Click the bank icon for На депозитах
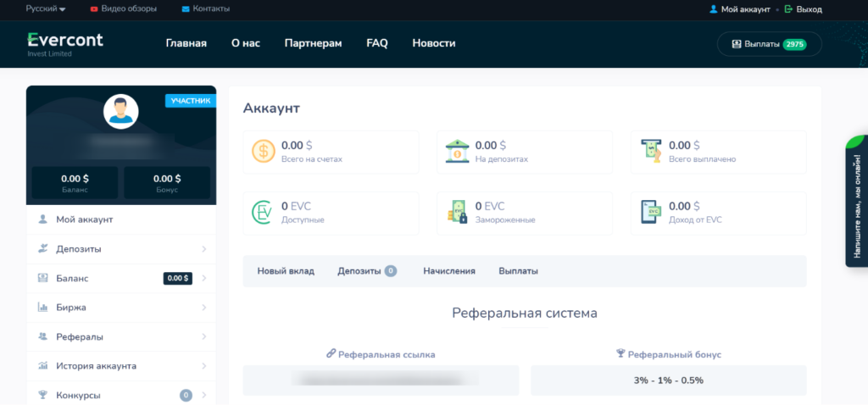This screenshot has width=868, height=405. pyautogui.click(x=457, y=151)
